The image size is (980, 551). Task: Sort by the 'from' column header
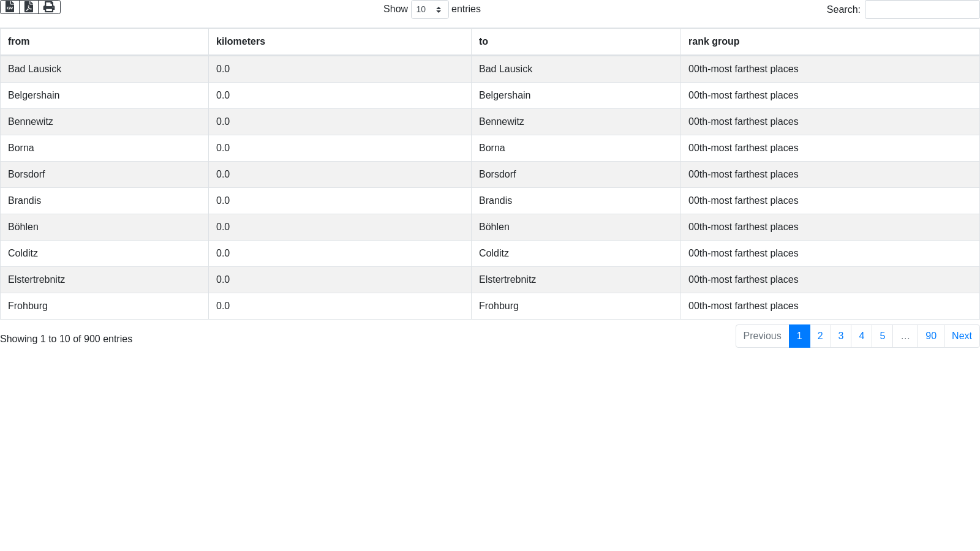click(19, 42)
